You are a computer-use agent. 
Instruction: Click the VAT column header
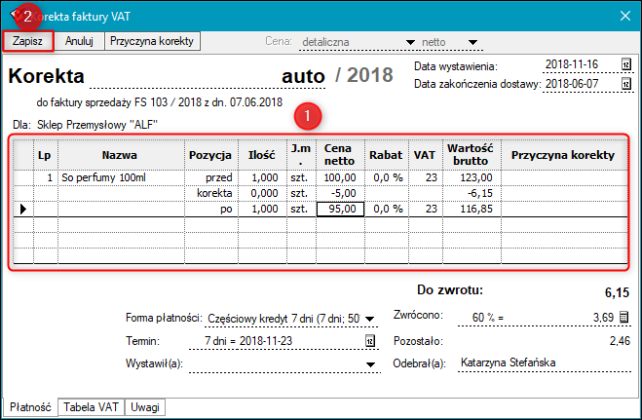click(425, 155)
